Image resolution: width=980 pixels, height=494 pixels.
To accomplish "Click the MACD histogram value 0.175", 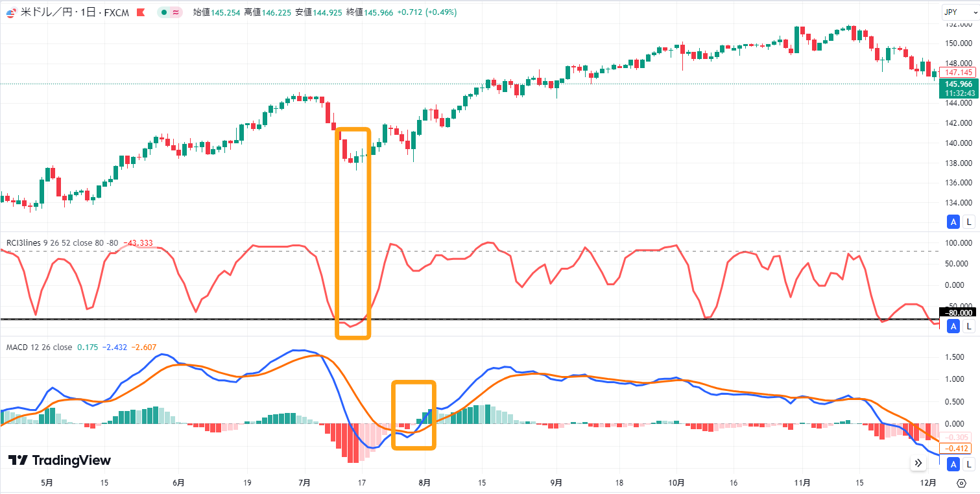I will point(87,347).
